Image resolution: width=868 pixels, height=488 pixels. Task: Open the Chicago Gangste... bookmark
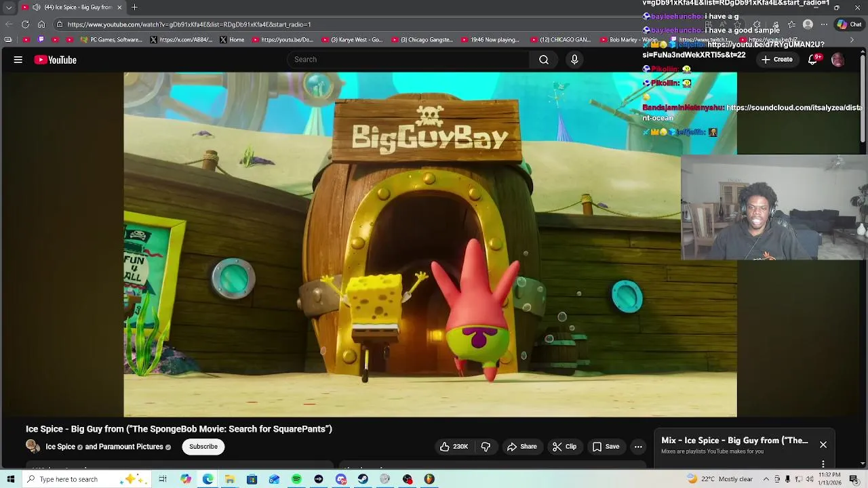(x=422, y=40)
